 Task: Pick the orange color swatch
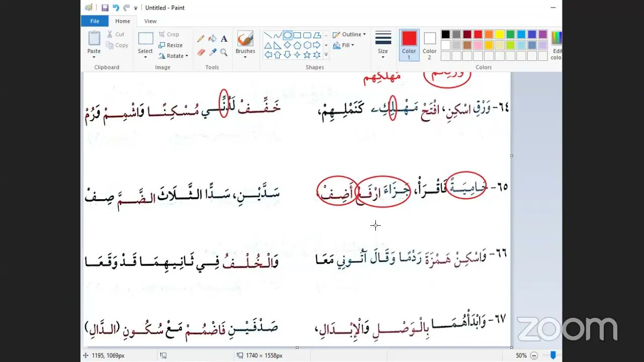coord(489,34)
